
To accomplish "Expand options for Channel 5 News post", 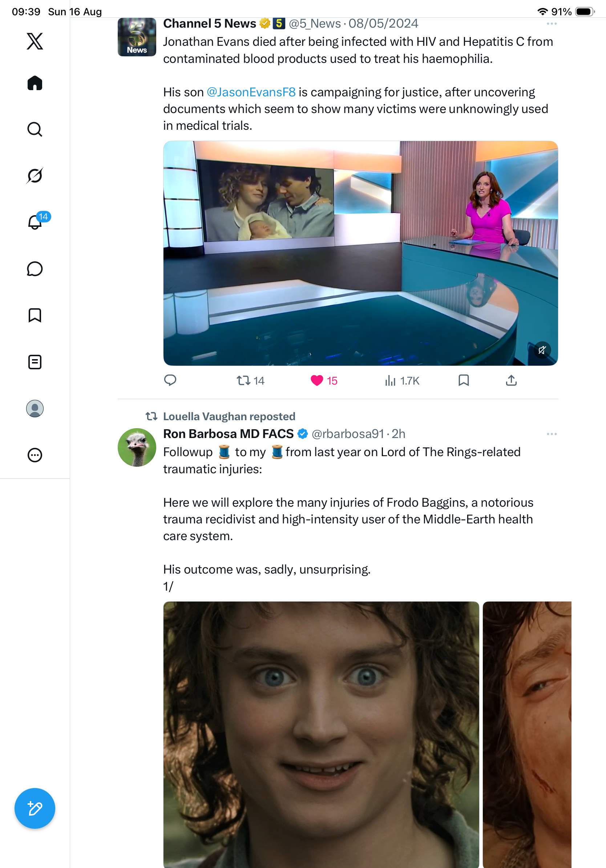I will click(x=552, y=24).
